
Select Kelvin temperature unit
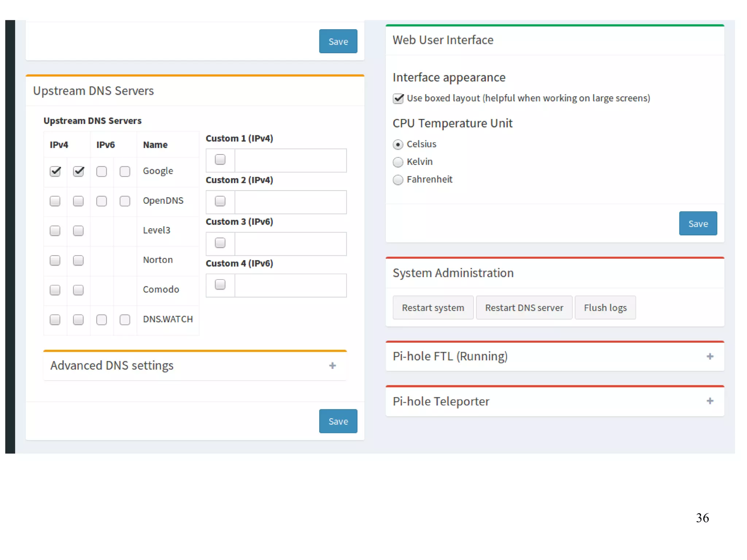398,162
